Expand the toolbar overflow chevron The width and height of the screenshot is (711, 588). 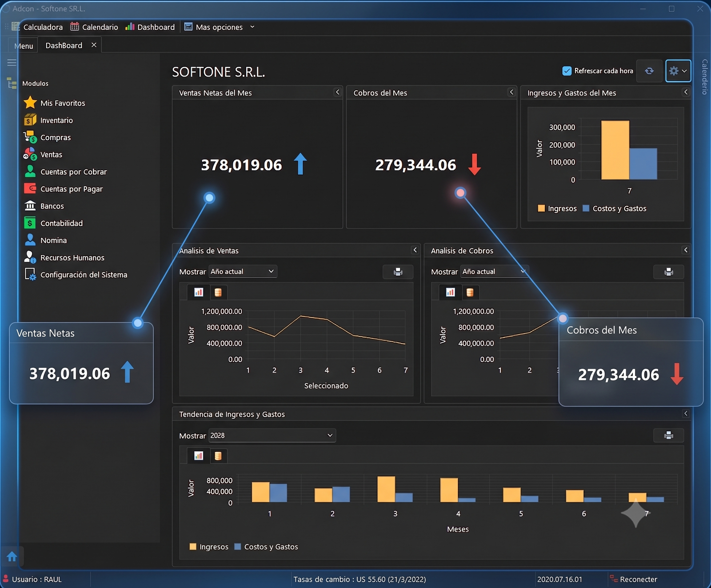coord(252,27)
